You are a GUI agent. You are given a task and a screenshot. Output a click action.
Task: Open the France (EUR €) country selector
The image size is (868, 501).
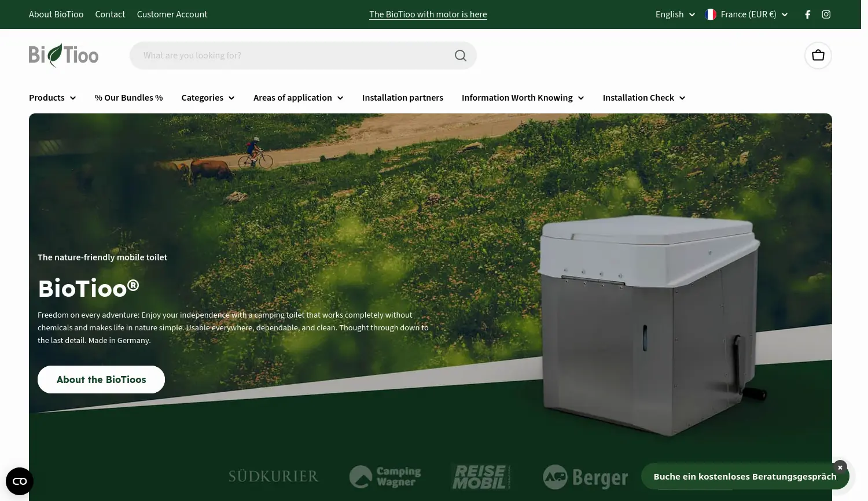click(x=746, y=14)
